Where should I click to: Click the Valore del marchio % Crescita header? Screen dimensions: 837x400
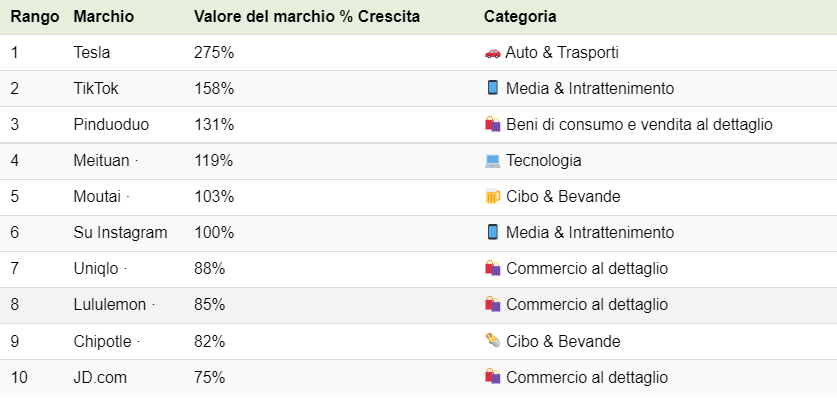[x=307, y=17]
